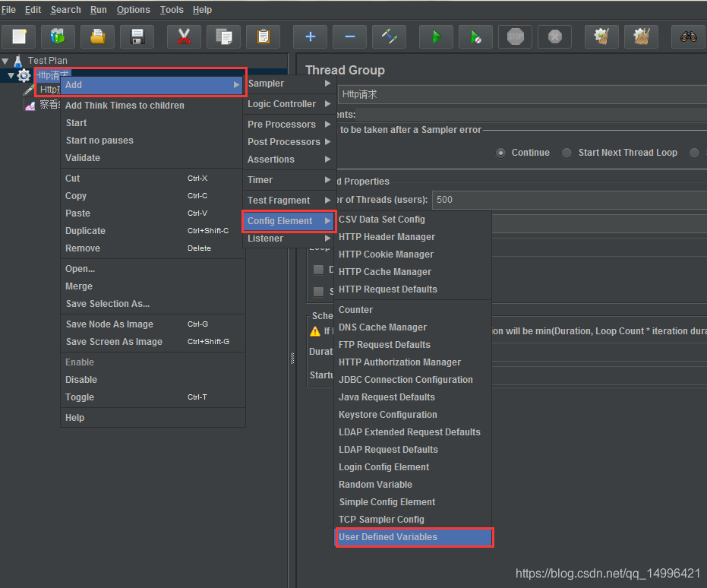707x588 pixels.
Task: Click the Shutdown test icon
Action: (x=555, y=36)
